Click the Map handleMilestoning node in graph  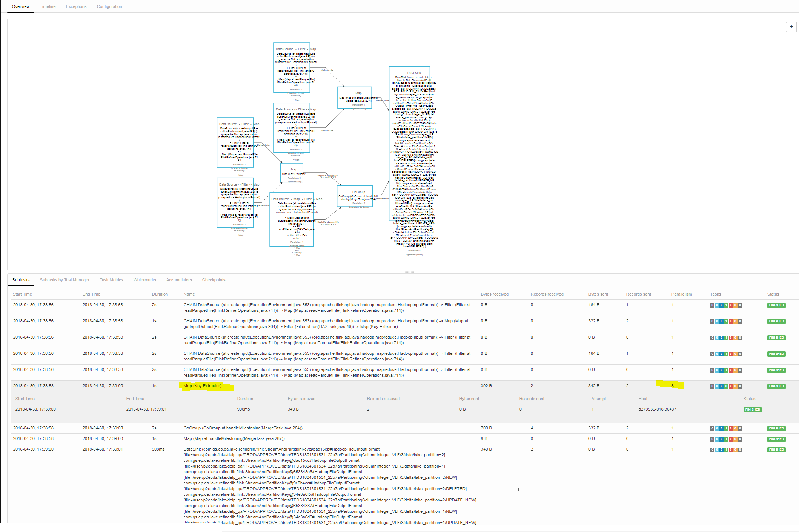click(355, 98)
